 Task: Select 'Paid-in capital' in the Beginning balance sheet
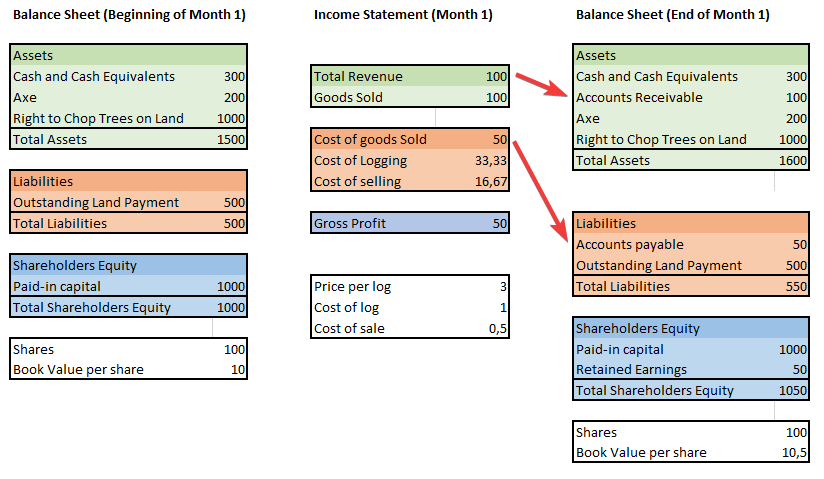click(x=57, y=287)
